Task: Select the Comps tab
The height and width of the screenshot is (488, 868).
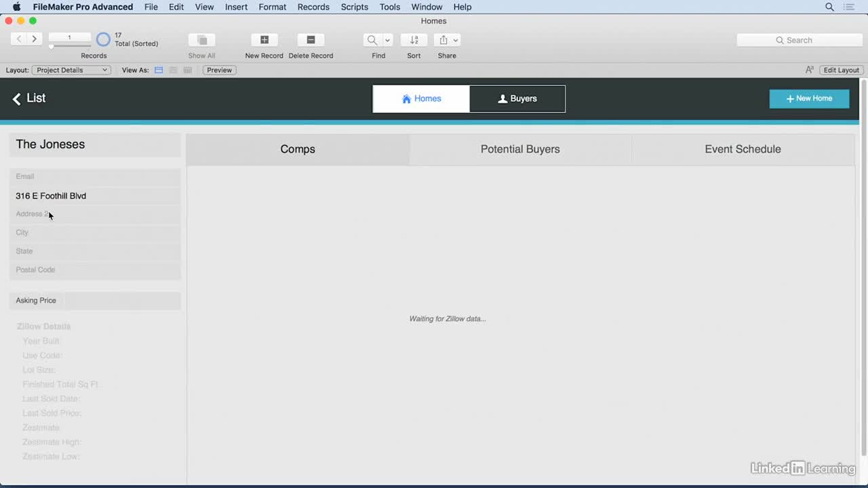Action: point(298,149)
